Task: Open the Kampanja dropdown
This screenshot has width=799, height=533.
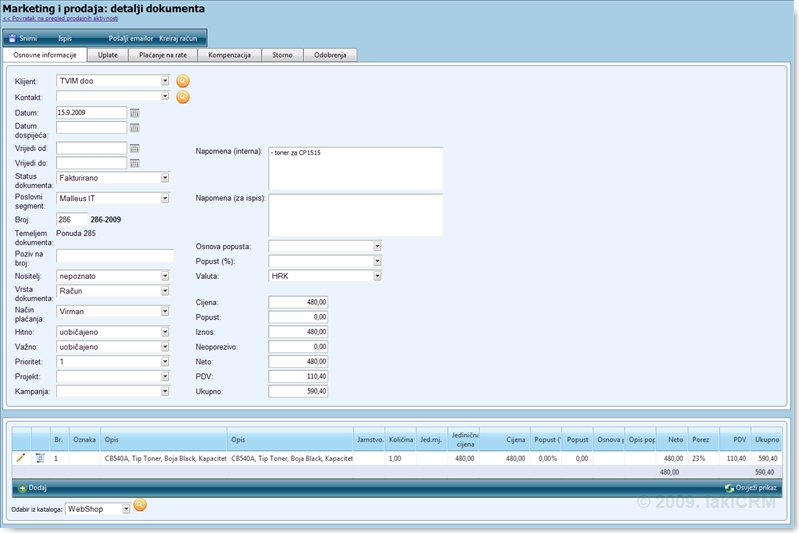Action: coord(165,391)
